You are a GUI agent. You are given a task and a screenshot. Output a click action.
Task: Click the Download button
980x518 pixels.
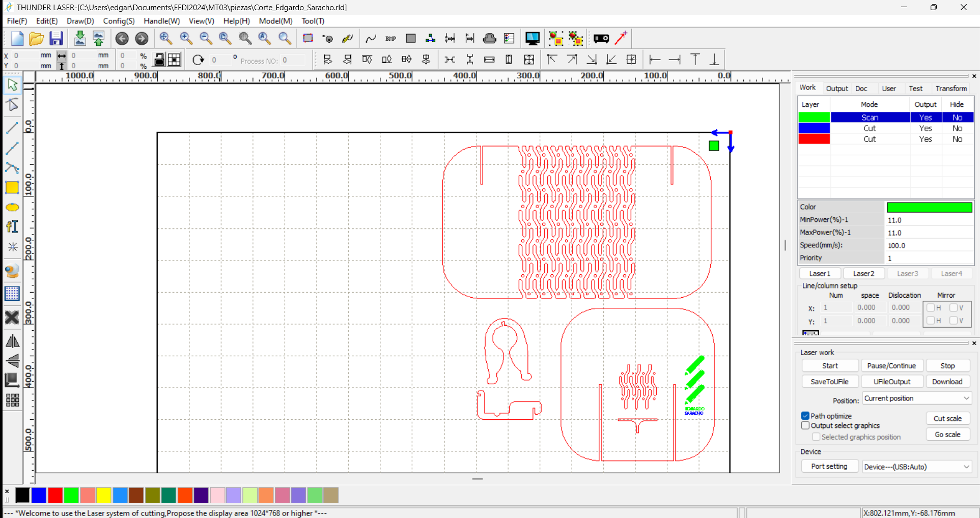947,382
